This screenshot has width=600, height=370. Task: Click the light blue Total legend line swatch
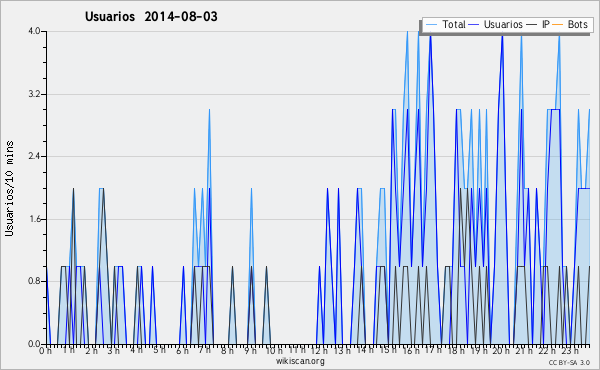[431, 25]
